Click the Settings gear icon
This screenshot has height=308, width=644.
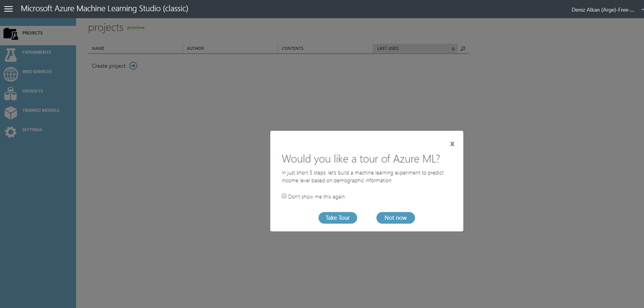pyautogui.click(x=11, y=132)
